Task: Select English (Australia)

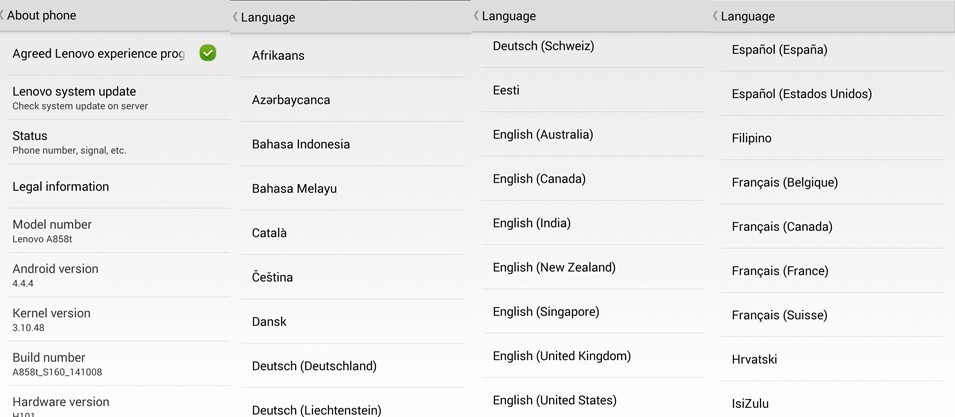Action: tap(593, 135)
